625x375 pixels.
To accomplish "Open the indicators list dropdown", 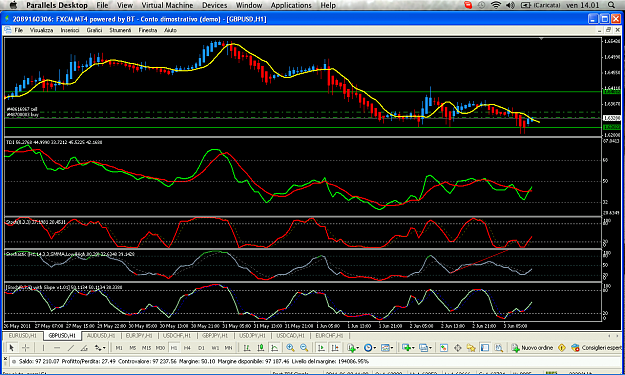I will 352,348.
